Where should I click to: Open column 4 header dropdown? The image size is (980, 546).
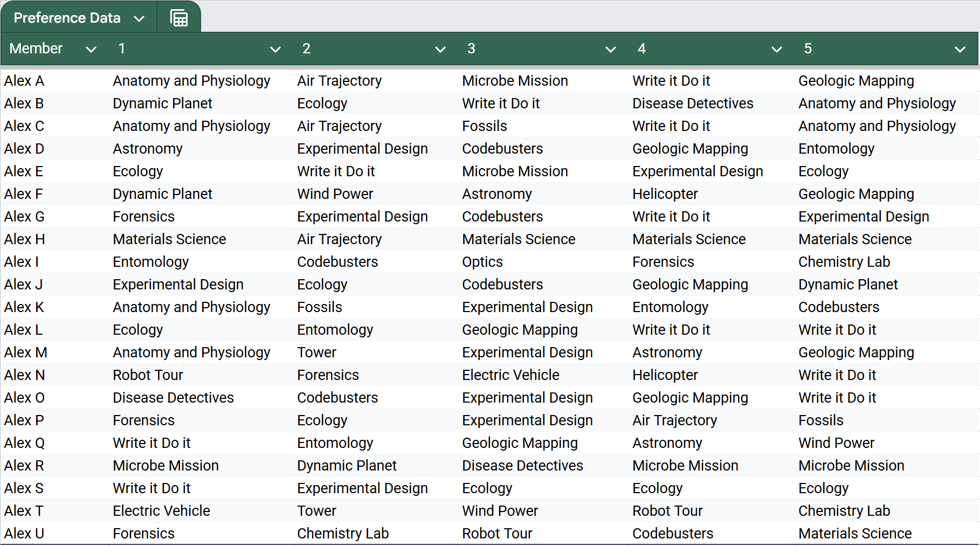(x=776, y=49)
